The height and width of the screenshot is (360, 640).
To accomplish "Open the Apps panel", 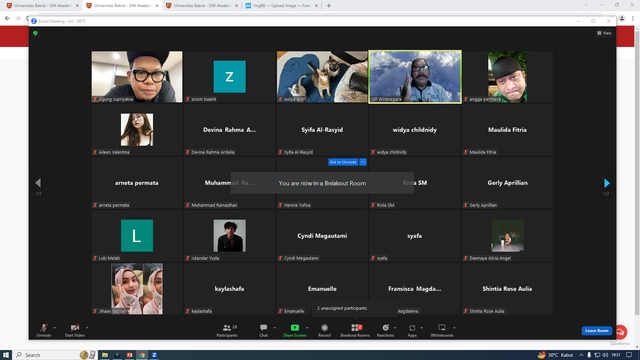I will pos(412,330).
